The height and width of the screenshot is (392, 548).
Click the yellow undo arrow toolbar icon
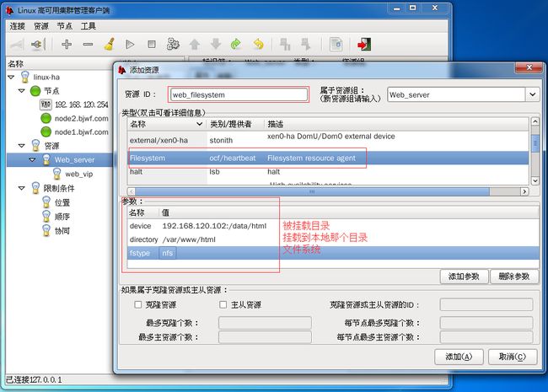(258, 44)
